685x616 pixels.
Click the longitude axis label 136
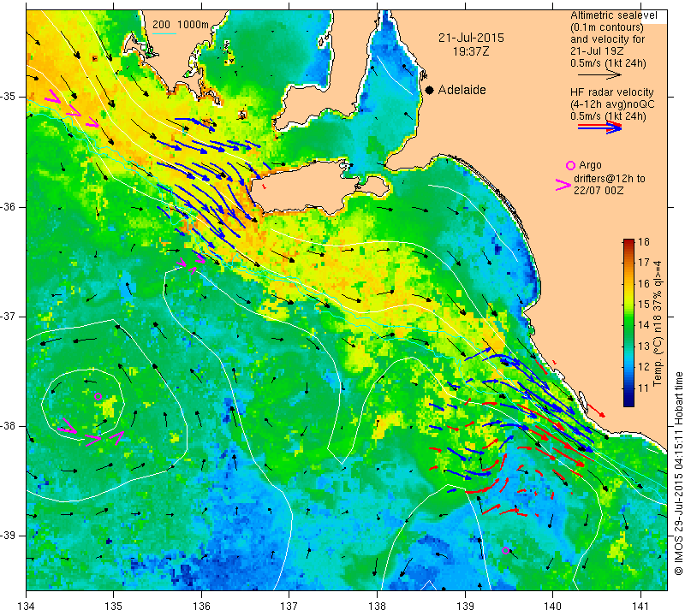coord(202,607)
